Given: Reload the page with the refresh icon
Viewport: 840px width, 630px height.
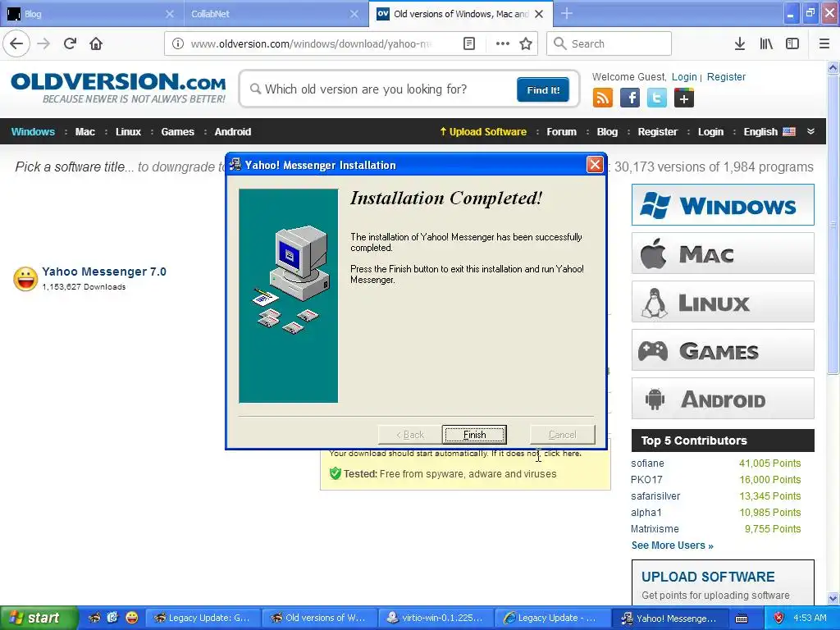Looking at the screenshot, I should 70,43.
